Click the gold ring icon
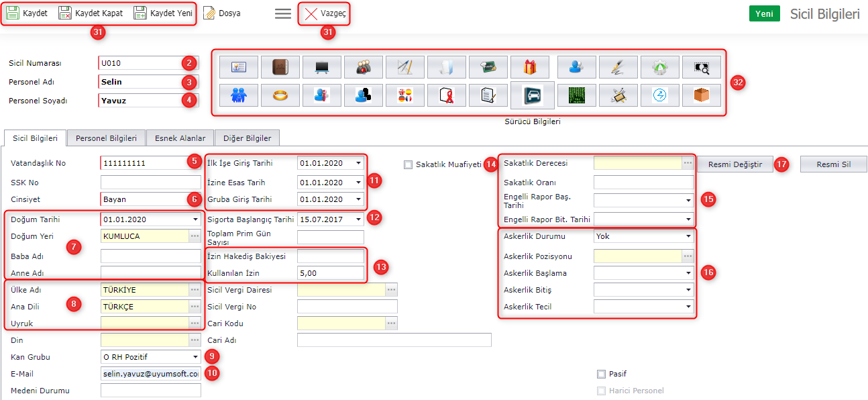This screenshot has width=868, height=400. (280, 95)
